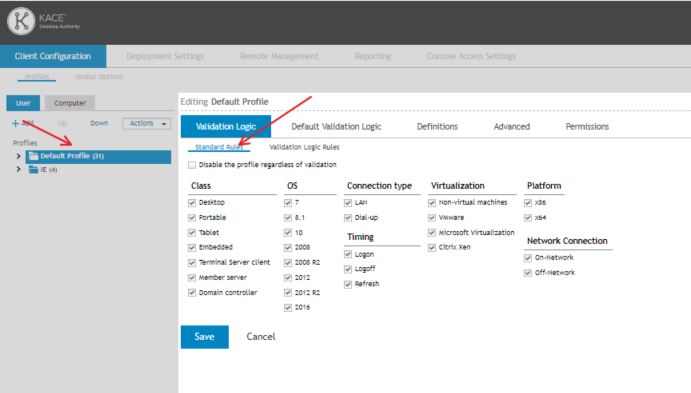Uncheck the Desktop class checkbox
Screen dimensions: 691x393
pos(192,203)
